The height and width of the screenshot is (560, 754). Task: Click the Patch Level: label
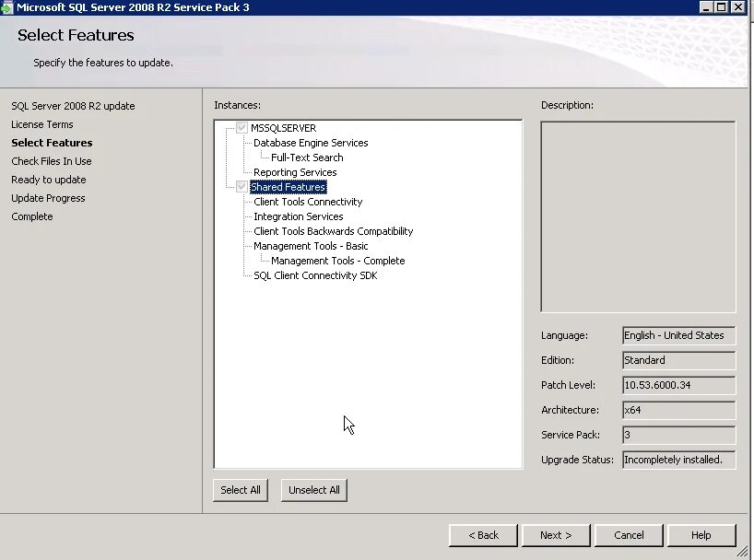pyautogui.click(x=568, y=385)
